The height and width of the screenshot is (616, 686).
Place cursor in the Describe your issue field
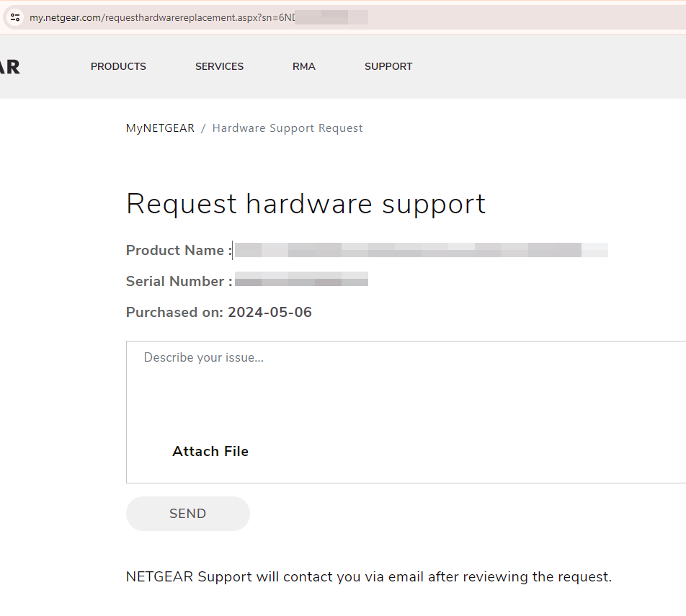pyautogui.click(x=203, y=357)
